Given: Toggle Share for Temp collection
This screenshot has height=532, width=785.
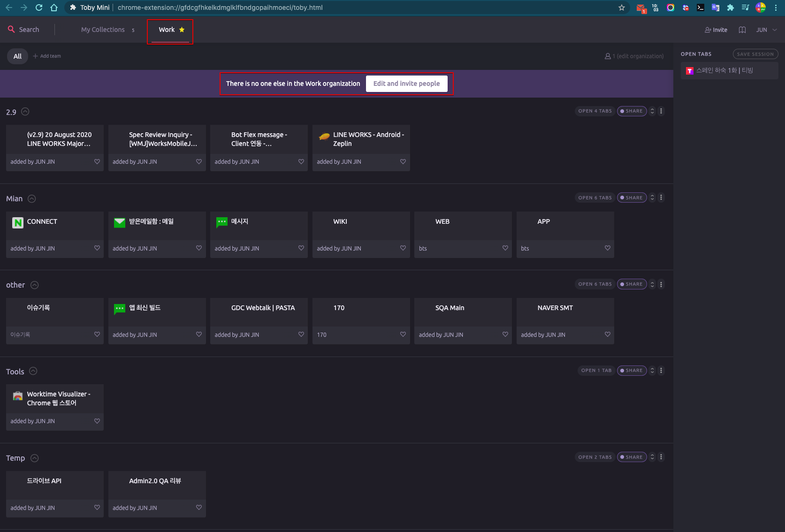Looking at the screenshot, I should tap(632, 457).
